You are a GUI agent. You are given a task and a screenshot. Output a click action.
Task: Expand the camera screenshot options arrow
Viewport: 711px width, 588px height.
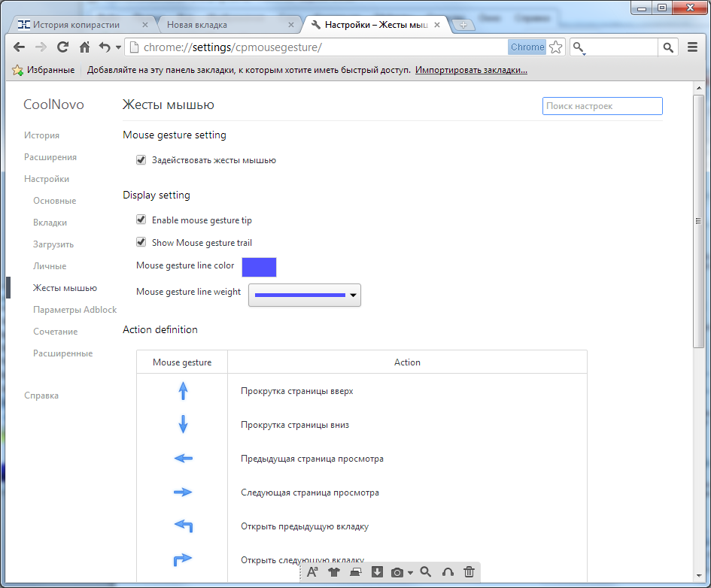[x=410, y=573]
